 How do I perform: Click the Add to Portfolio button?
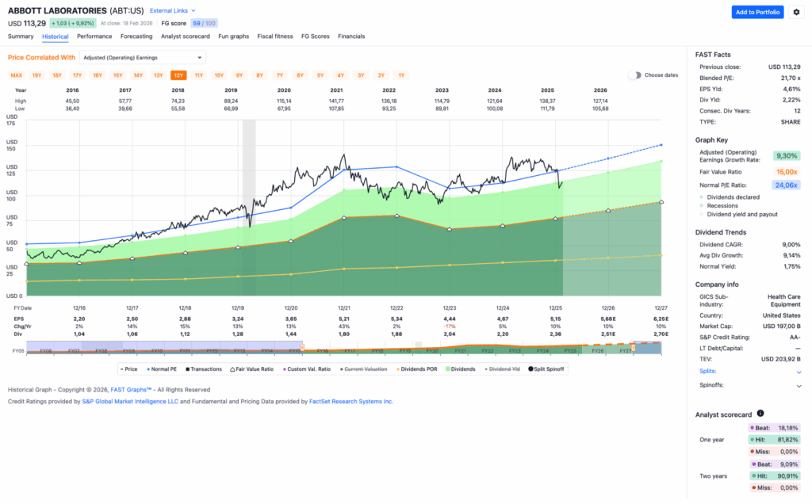tap(757, 12)
